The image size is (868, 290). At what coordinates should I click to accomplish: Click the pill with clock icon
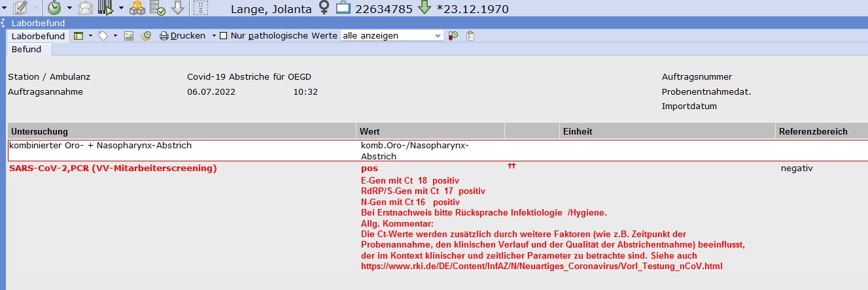tap(453, 36)
